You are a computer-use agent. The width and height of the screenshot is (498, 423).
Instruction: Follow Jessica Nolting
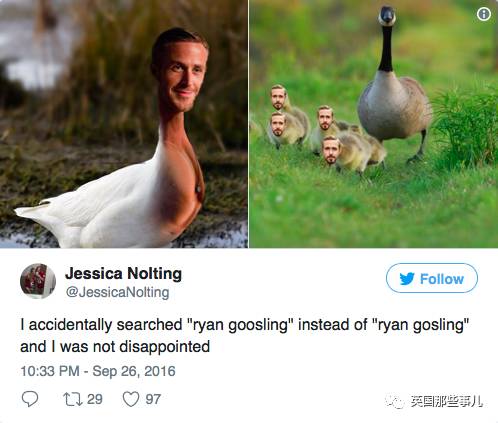(x=432, y=278)
